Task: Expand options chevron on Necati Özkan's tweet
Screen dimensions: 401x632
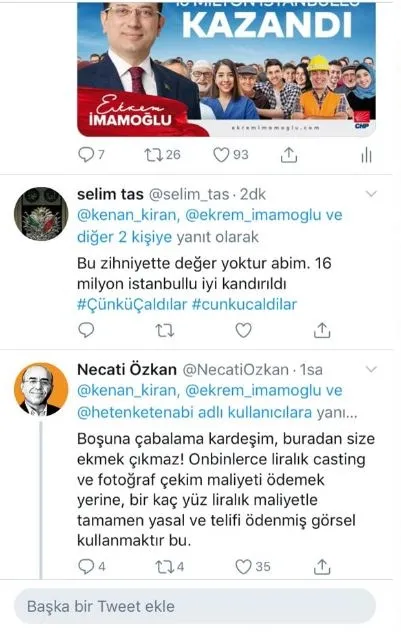Action: coord(371,369)
